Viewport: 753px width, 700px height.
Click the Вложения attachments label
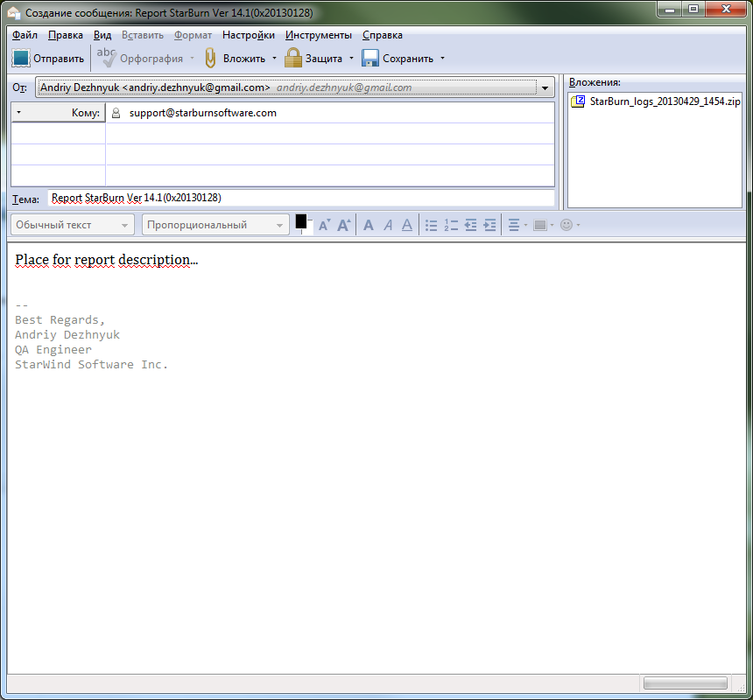[x=595, y=82]
